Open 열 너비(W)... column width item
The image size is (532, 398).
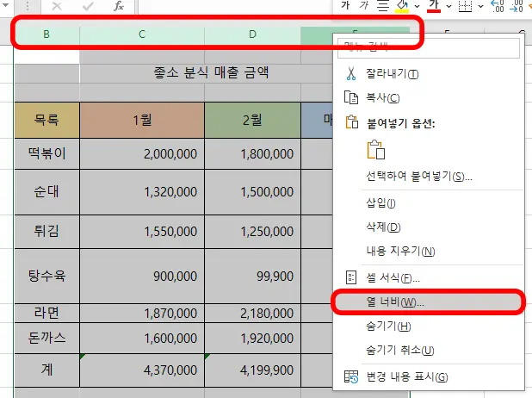click(x=429, y=302)
